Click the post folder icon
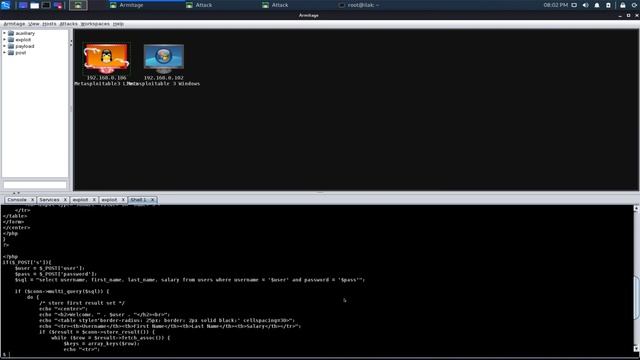 coord(11,53)
